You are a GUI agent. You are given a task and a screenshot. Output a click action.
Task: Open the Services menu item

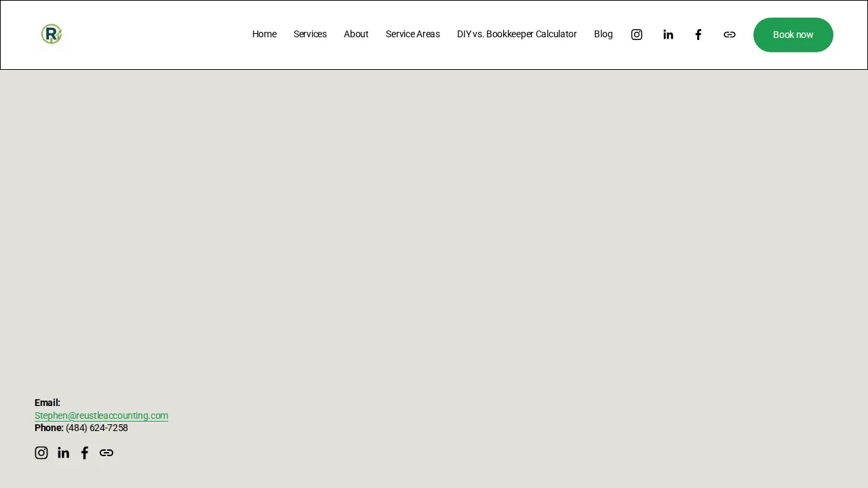(310, 34)
